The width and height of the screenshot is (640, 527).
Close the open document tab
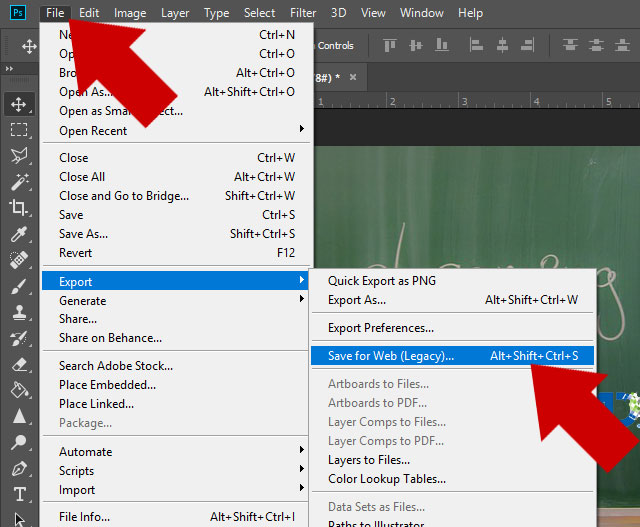click(353, 77)
